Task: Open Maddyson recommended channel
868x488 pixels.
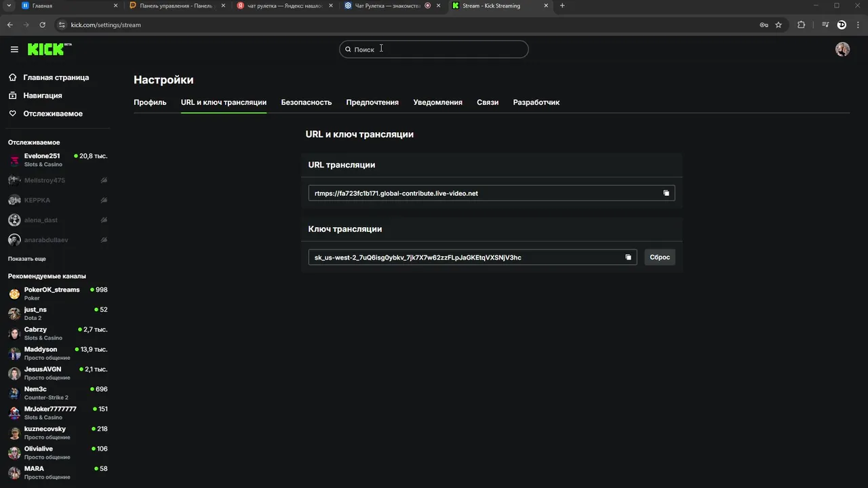Action: (58, 354)
